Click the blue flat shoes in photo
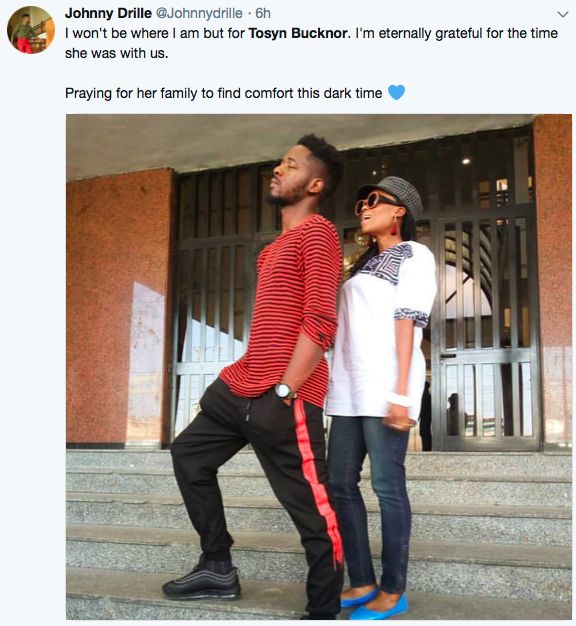 pos(374,603)
